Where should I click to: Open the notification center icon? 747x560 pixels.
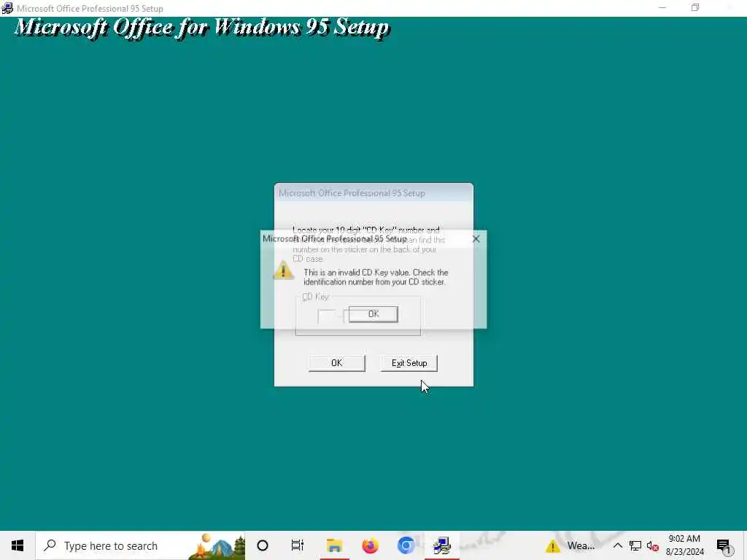point(724,546)
